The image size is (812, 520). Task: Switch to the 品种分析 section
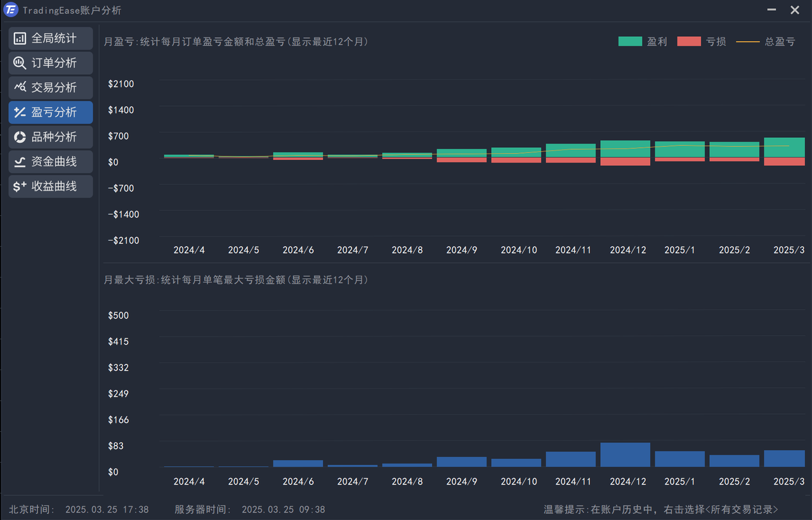click(53, 137)
